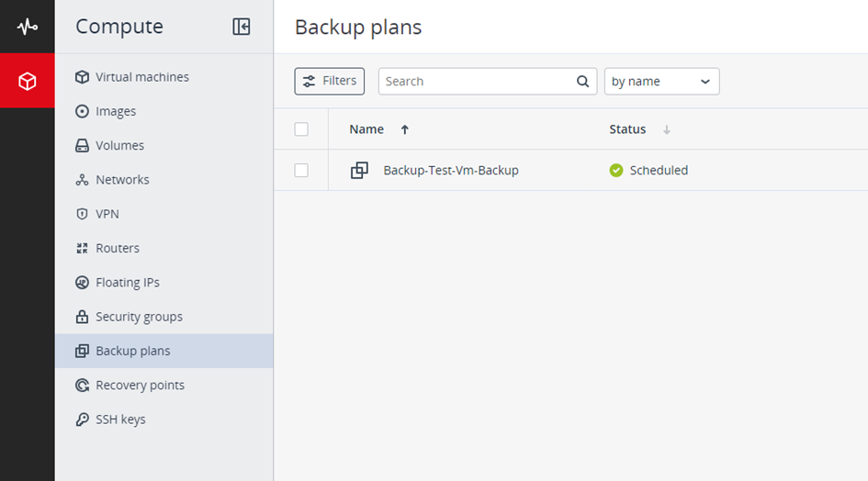Check the Backup-Test-Vm-Backup row checkbox
This screenshot has height=481, width=868.
301,170
